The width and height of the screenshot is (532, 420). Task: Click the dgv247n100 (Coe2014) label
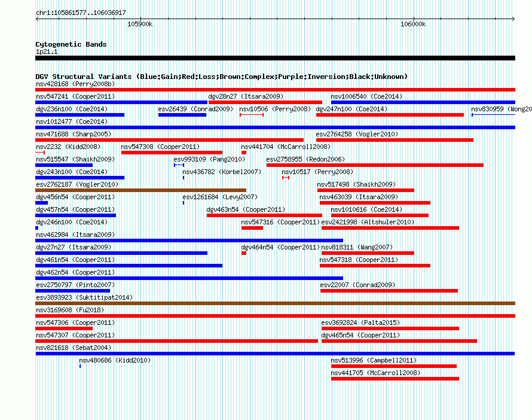point(351,109)
